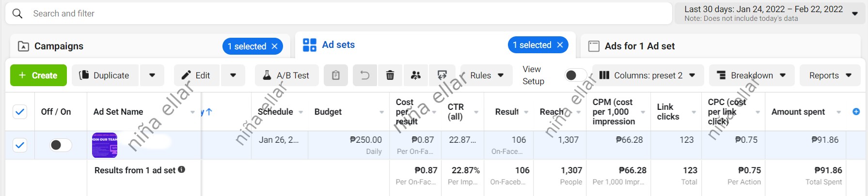868x196 pixels.
Task: Clear the Ad sets 1 selected filter
Action: pos(560,45)
